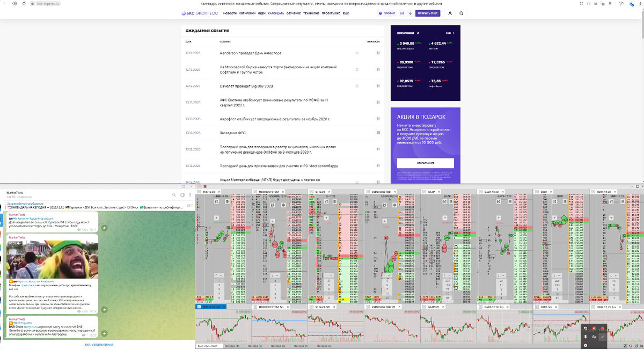Switch to the Si-12.23 order book tab
The width and height of the screenshot is (644, 349).
click(x=320, y=192)
